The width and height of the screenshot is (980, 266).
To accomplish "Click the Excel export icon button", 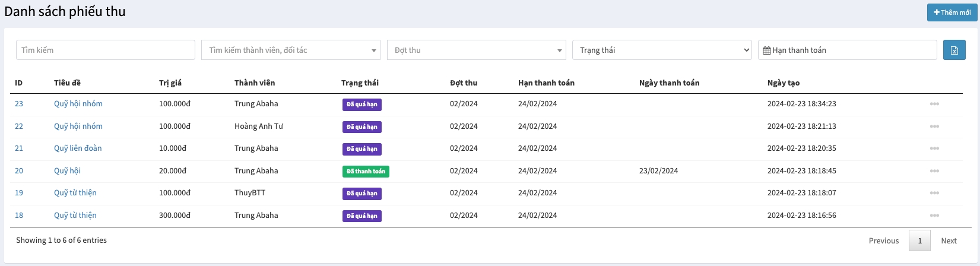I will [x=954, y=50].
